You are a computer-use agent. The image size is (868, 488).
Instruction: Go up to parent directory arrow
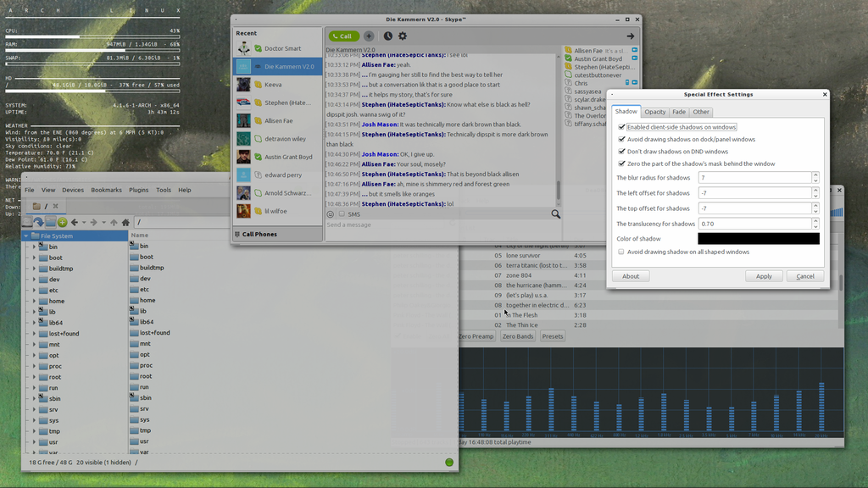(x=114, y=223)
